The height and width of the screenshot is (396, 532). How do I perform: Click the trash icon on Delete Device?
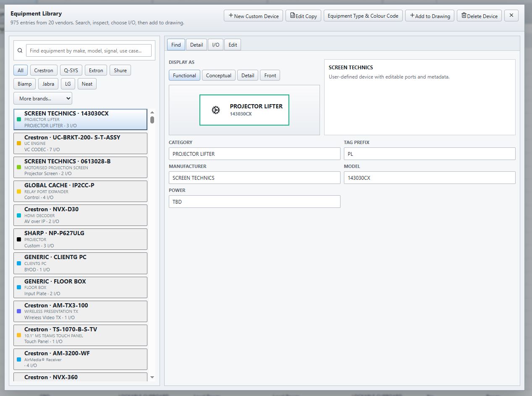[x=464, y=16]
